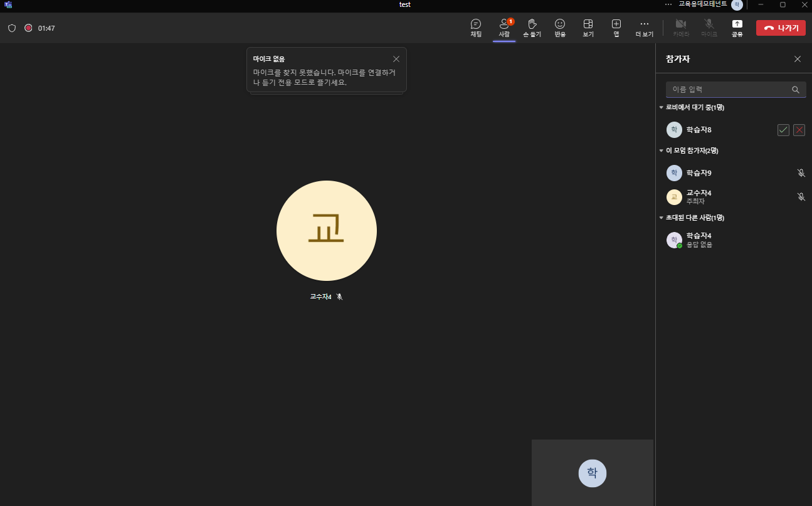Image resolution: width=812 pixels, height=506 pixels.
Task: Toggle the 사람 people panel
Action: click(x=504, y=28)
